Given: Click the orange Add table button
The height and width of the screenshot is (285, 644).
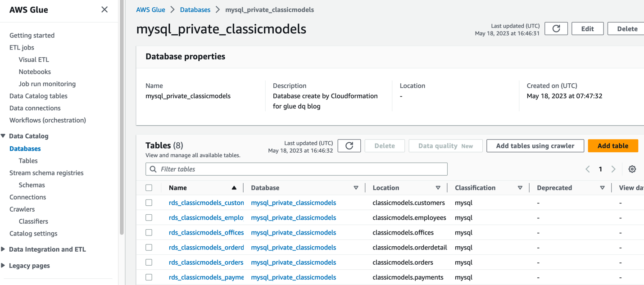Looking at the screenshot, I should tap(613, 146).
